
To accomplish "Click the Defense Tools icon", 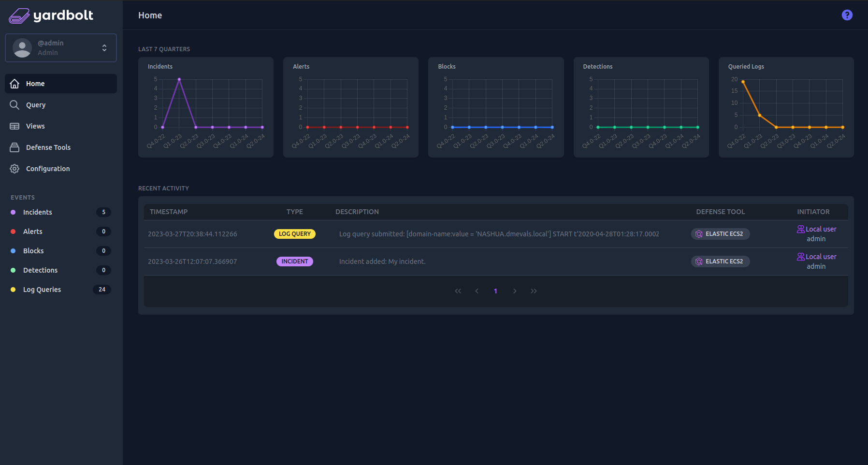I will 14,147.
